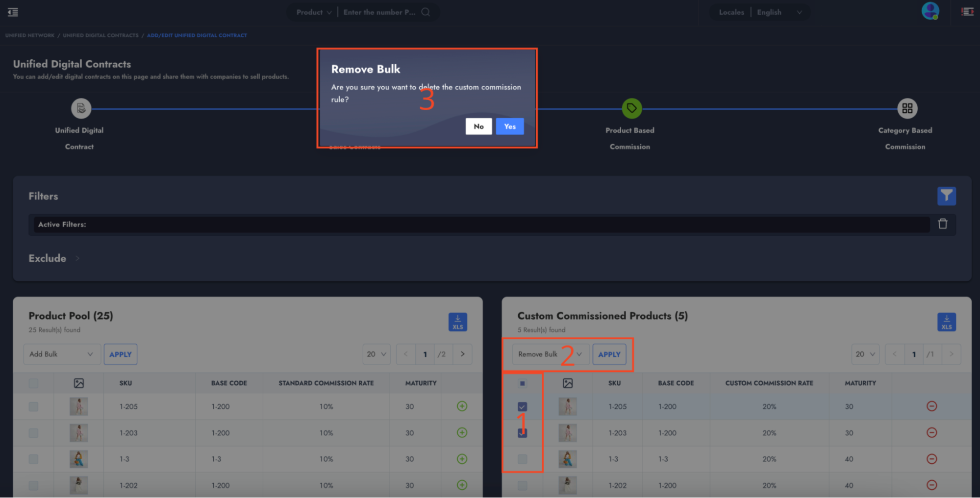
Task: Click the Product Based Commission step icon
Action: coord(631,108)
